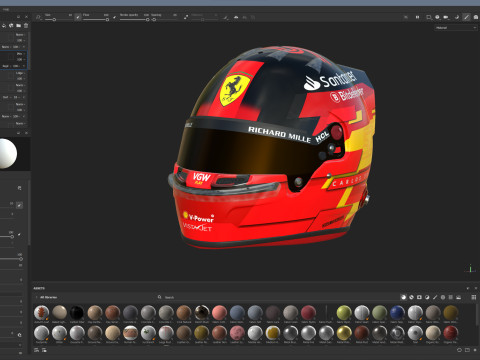Filter assets by environment image icon
The height and width of the screenshot is (360, 480).
459,297
